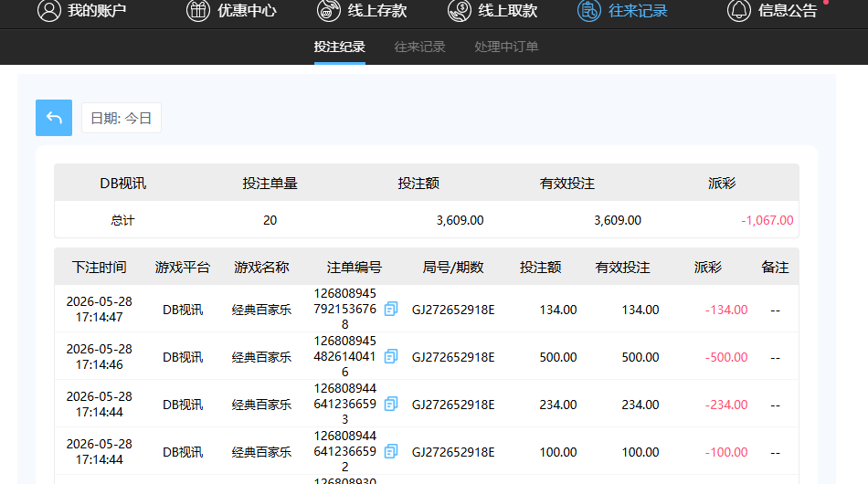Viewport: 868px width, 484px height.
Task: Copy bet number ending 641236659 2
Action: (391, 451)
